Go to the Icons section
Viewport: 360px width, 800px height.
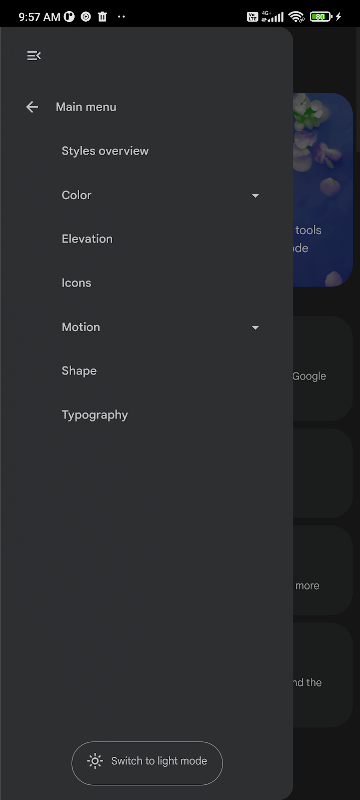click(x=76, y=283)
